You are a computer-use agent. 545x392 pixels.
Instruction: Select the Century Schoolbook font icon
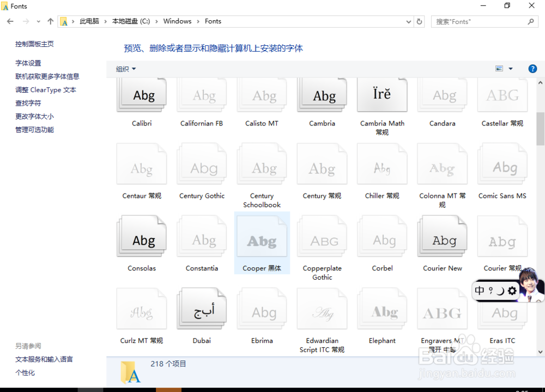point(262,164)
